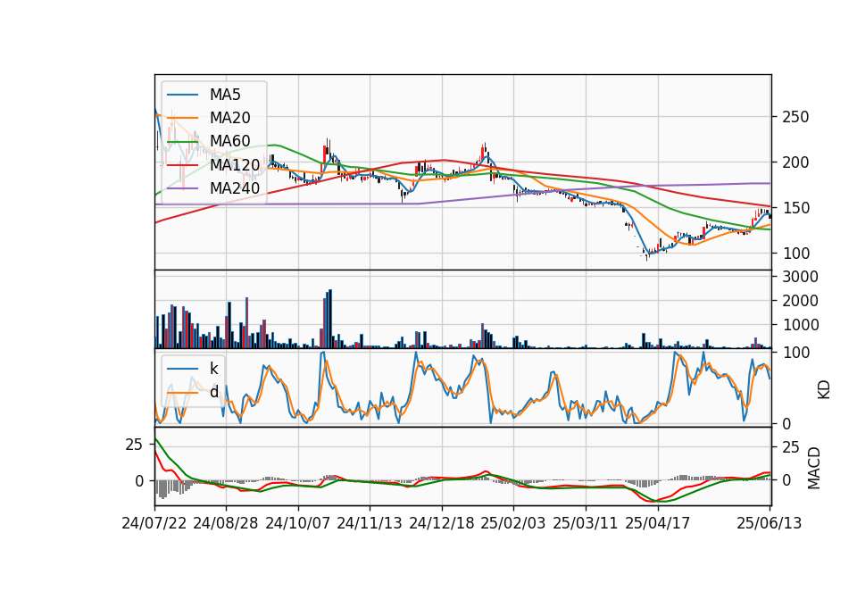Click the purple MA240 legend line sample

point(182,188)
